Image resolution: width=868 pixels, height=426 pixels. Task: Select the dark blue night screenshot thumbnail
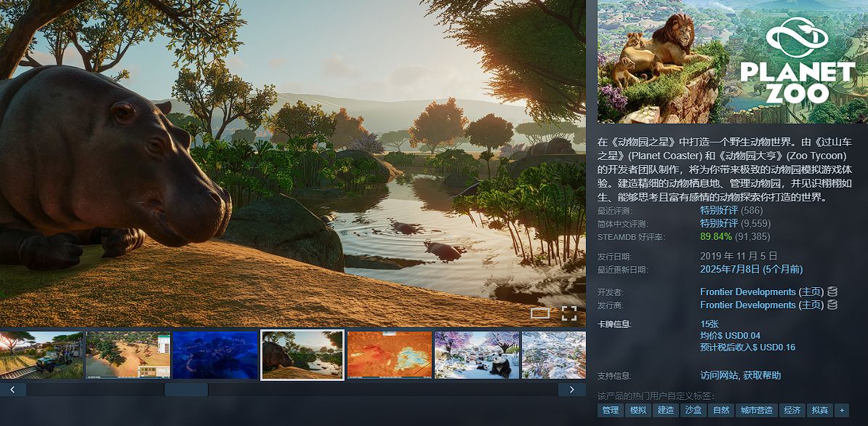[215, 355]
